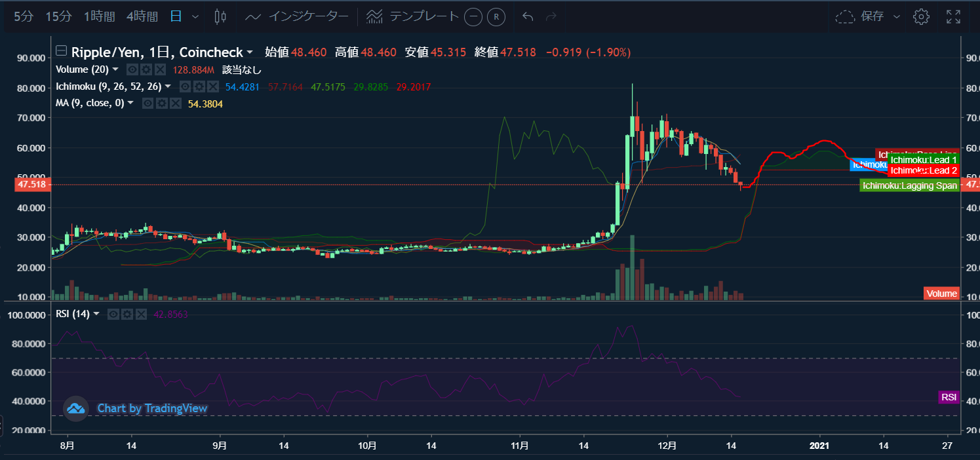Open chart settings gear in the toolbar

pos(922,17)
